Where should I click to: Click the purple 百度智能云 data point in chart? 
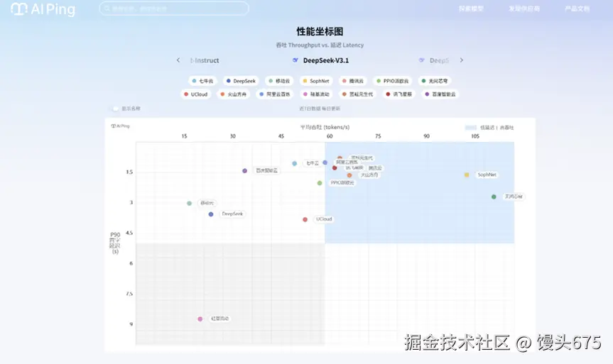[x=245, y=171]
